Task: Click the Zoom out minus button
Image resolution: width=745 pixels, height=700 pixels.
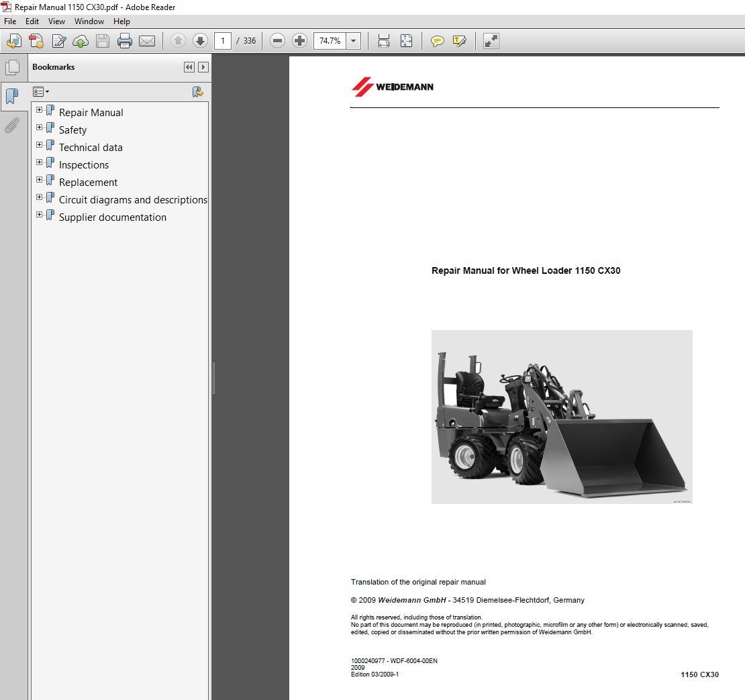Action: click(277, 42)
